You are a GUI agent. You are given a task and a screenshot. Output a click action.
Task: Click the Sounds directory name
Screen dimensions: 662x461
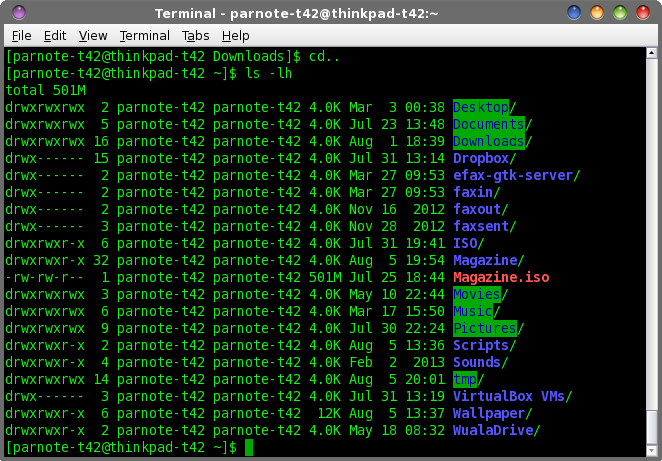point(477,362)
